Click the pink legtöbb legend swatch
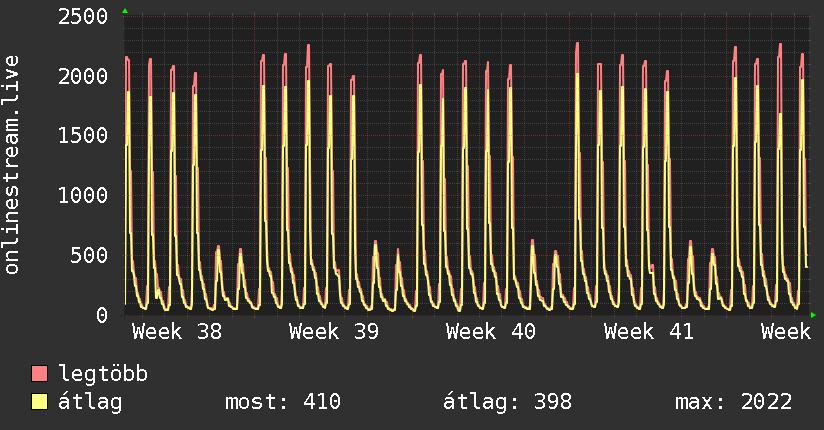 pos(39,373)
